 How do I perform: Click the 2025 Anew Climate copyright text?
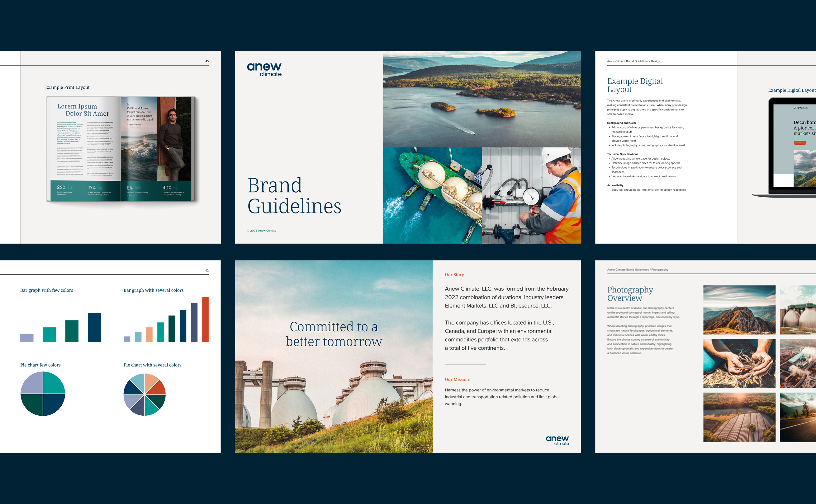click(262, 231)
